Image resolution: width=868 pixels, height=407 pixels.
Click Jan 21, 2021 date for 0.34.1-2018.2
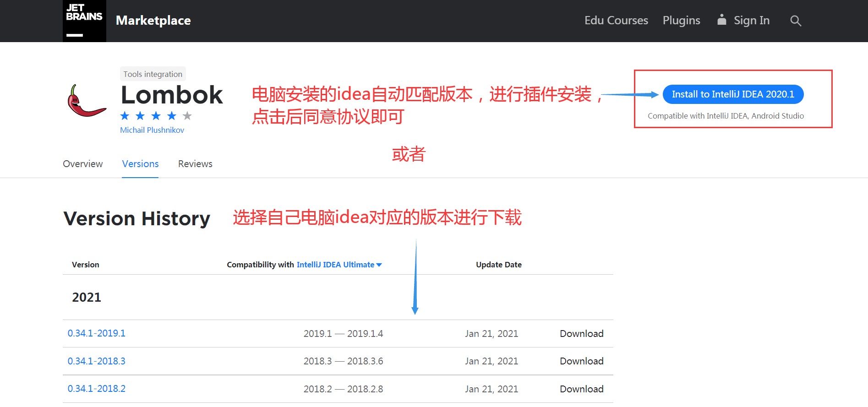click(x=491, y=389)
